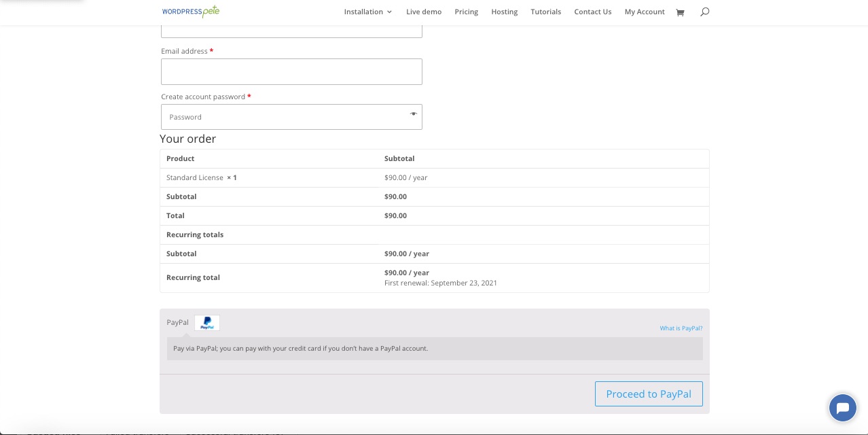Click the search magnifier icon
The height and width of the screenshot is (435, 868).
click(704, 12)
